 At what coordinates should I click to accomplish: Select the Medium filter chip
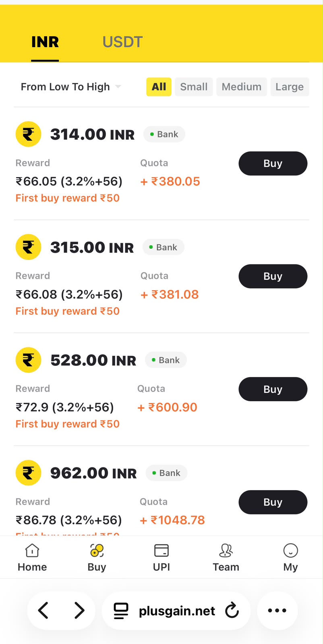pos(242,87)
